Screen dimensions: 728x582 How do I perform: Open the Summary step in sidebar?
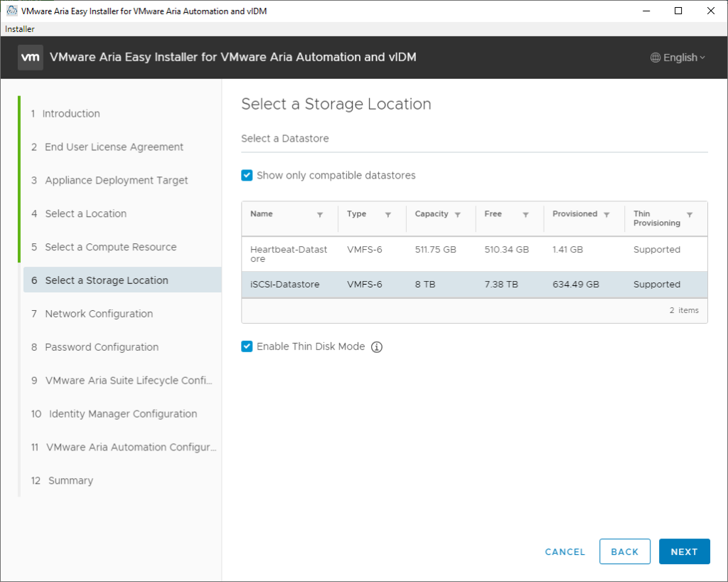point(70,481)
